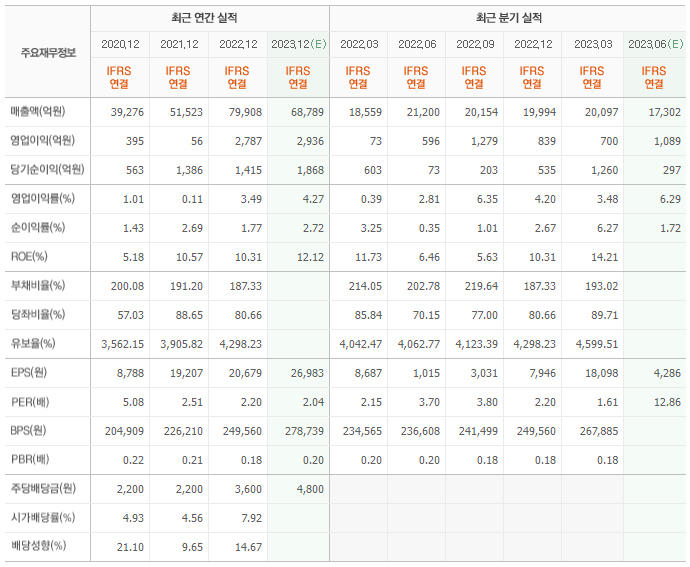Click sales value 79,908
The image size is (690, 567).
click(245, 112)
